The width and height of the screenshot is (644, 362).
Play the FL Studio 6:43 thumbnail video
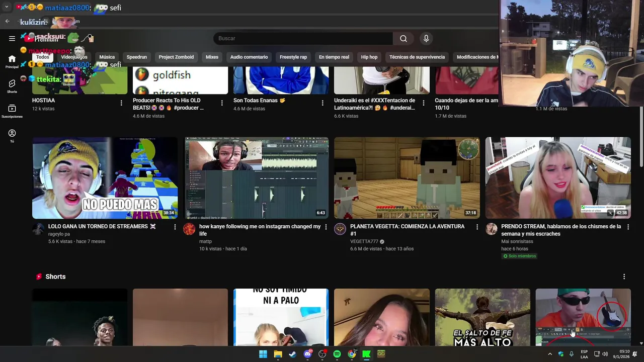pyautogui.click(x=257, y=178)
